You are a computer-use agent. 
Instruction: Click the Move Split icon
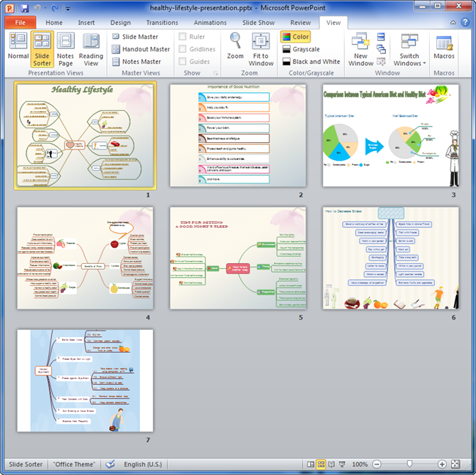point(381,62)
